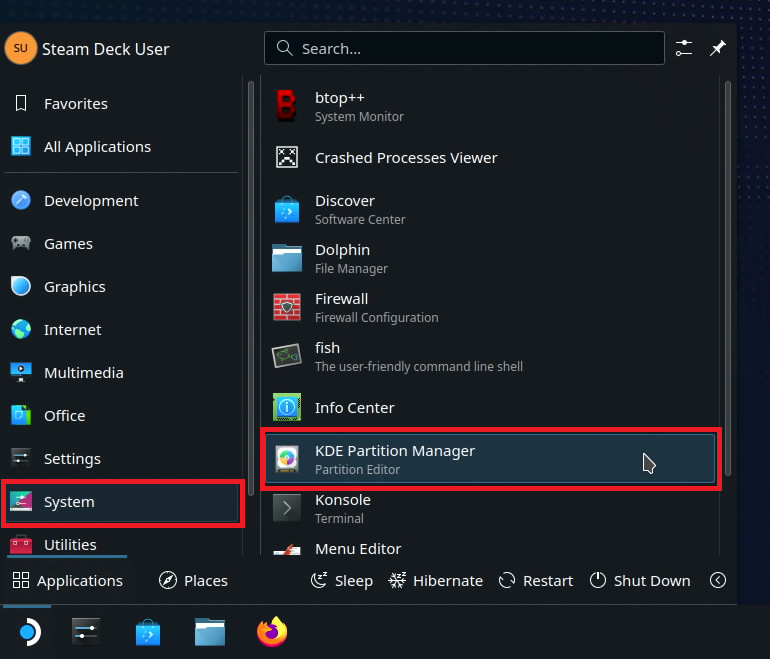Click the 'System Monitor' subtitle text

[359, 117]
